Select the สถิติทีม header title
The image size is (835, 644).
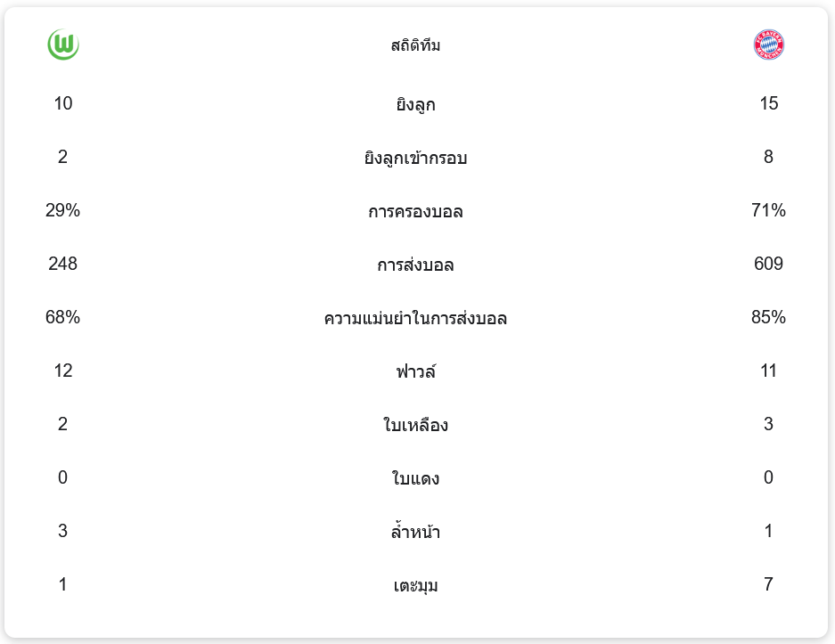(x=415, y=45)
